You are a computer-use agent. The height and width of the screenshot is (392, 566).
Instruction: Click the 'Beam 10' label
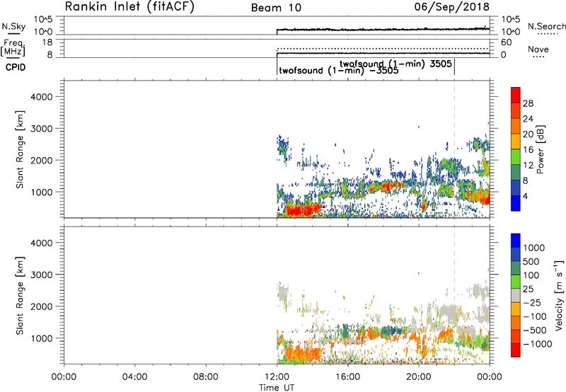coord(276,8)
